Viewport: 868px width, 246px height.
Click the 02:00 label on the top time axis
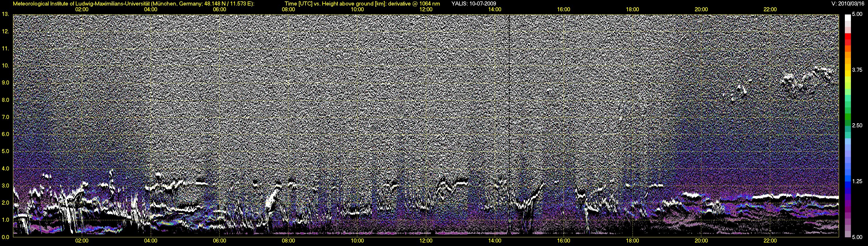pos(82,10)
